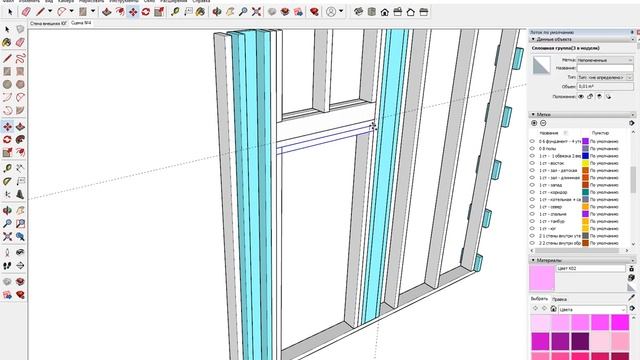Click the material name field 'Цвет К02'
The height and width of the screenshot is (360, 640).
[591, 269]
